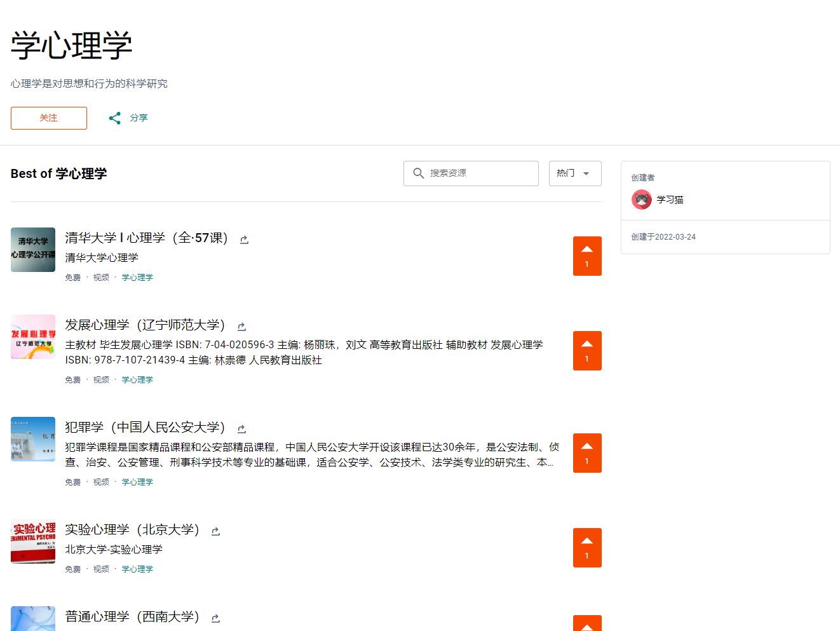The image size is (840, 631).
Task: Click 学习猫 creator name
Action: tap(670, 200)
